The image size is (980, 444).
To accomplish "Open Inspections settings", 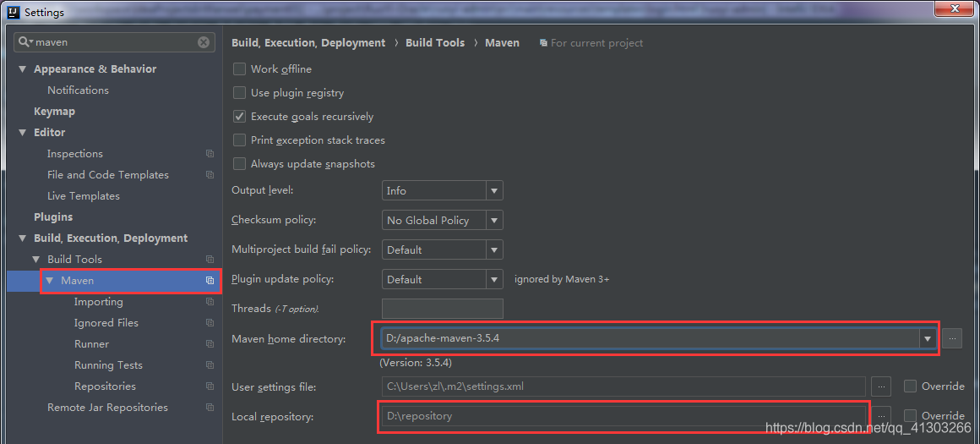I will coord(75,154).
